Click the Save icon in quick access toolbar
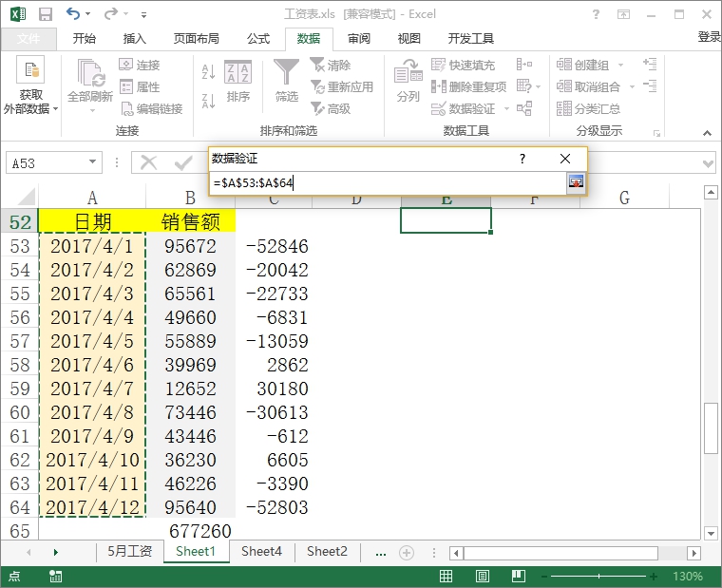 pos(46,14)
